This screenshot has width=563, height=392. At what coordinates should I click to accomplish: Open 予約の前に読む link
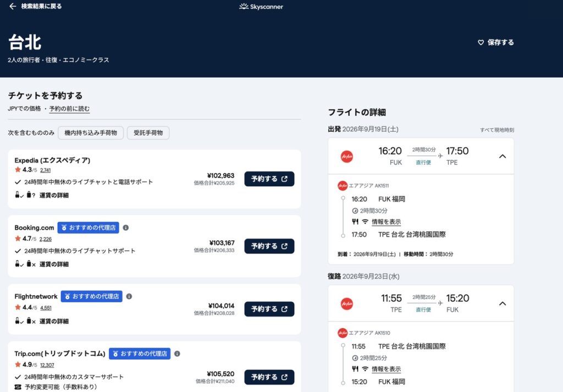tap(69, 108)
